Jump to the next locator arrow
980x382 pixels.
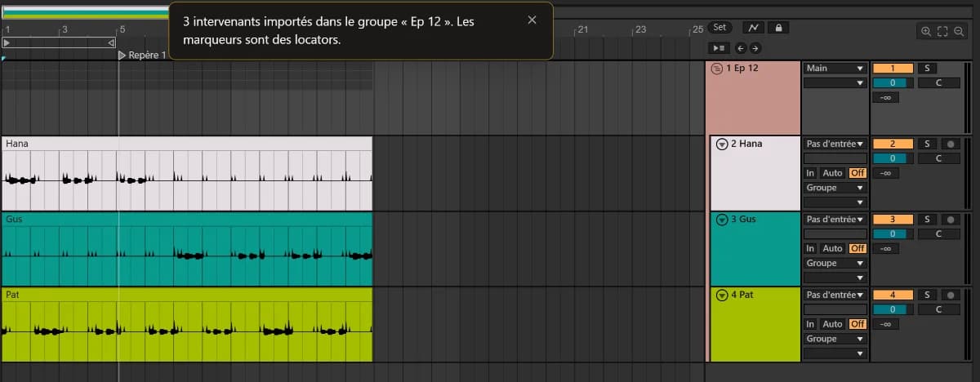755,48
